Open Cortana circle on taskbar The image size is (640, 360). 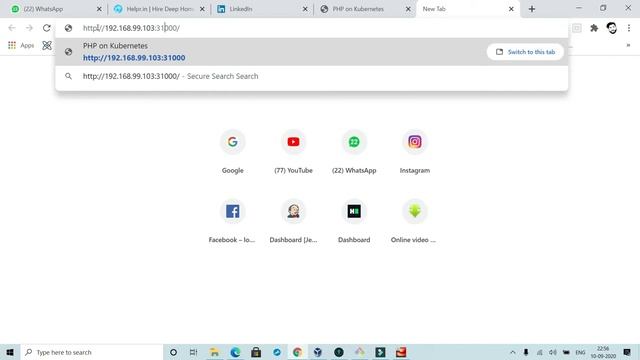173,352
